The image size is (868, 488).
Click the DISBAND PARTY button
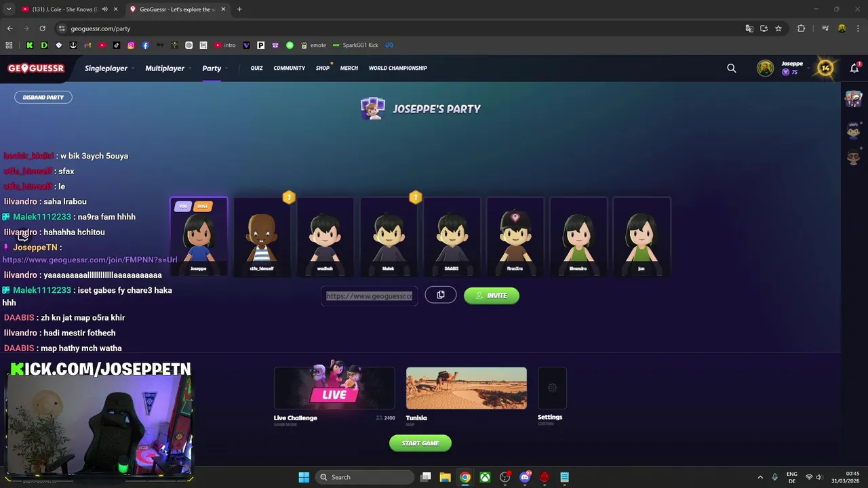pos(43,97)
